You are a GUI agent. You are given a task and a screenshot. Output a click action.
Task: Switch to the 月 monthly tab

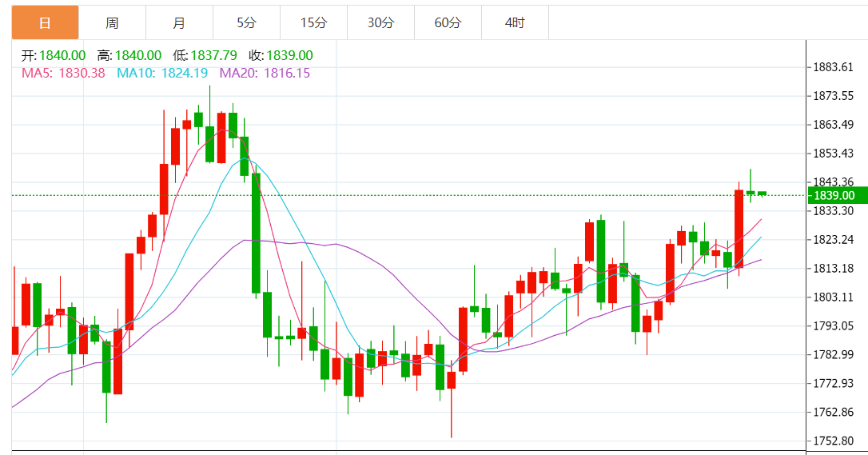[179, 22]
